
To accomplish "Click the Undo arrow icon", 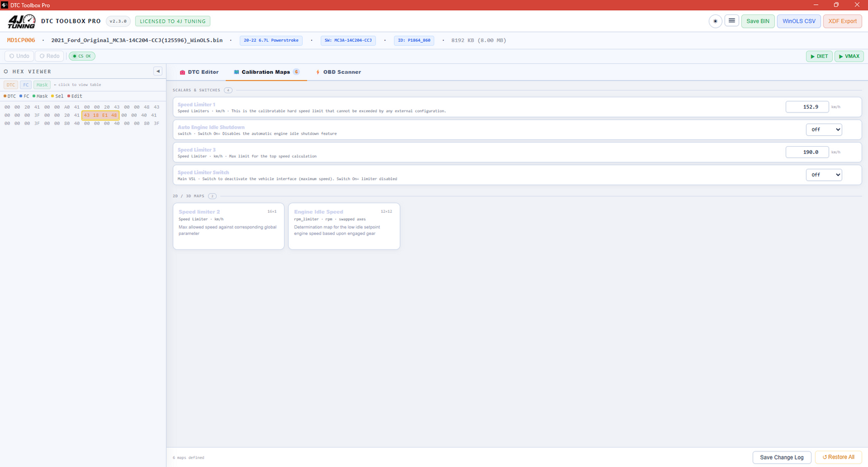I will pyautogui.click(x=11, y=56).
